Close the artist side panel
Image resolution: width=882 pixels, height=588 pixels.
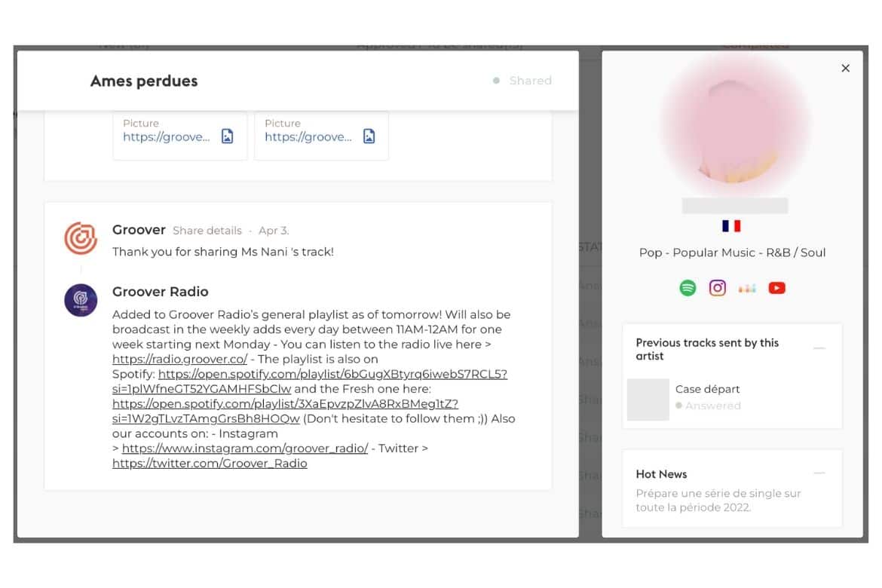click(x=845, y=68)
